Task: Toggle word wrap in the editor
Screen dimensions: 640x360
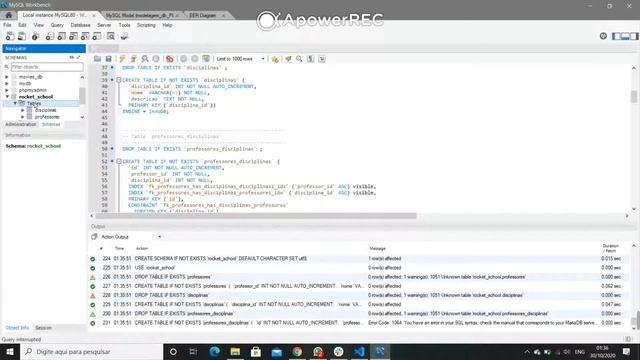Action: [x=322, y=59]
